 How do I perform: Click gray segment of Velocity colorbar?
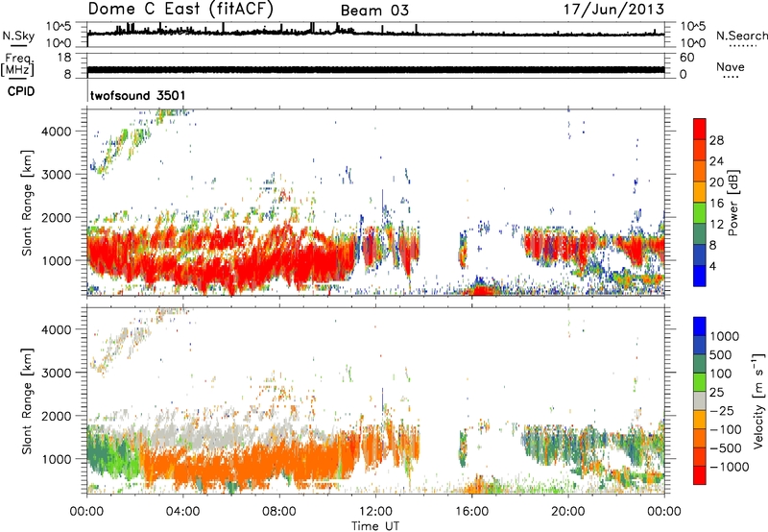pyautogui.click(x=700, y=401)
